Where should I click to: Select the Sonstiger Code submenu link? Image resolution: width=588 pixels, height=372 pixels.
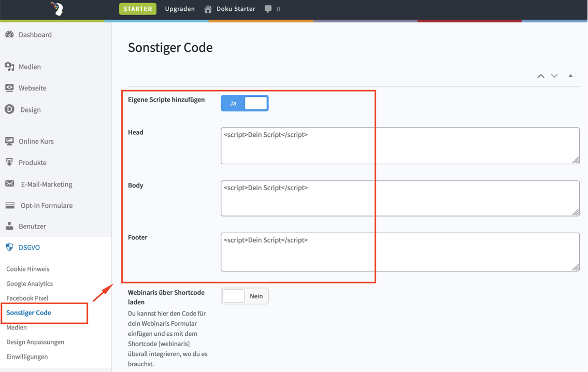click(28, 313)
